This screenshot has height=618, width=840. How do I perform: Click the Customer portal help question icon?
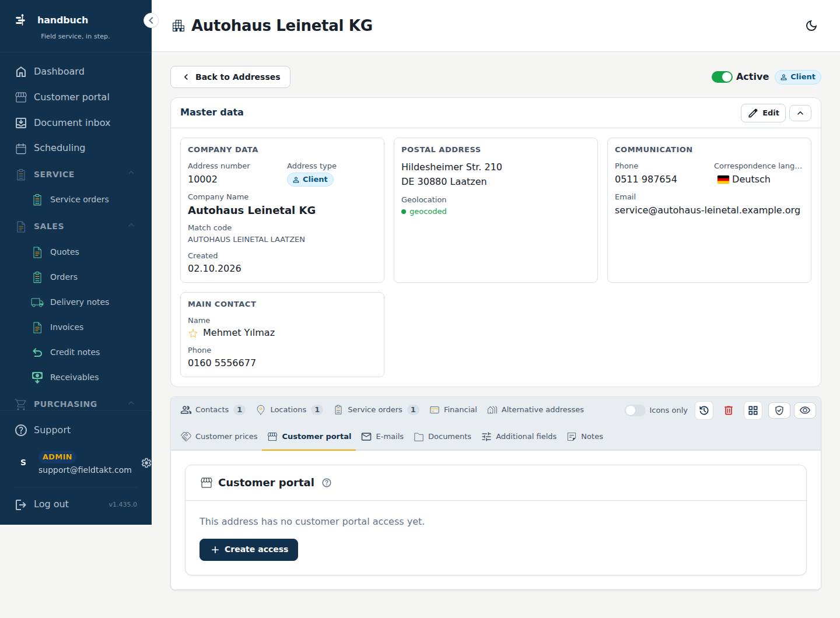tap(327, 483)
